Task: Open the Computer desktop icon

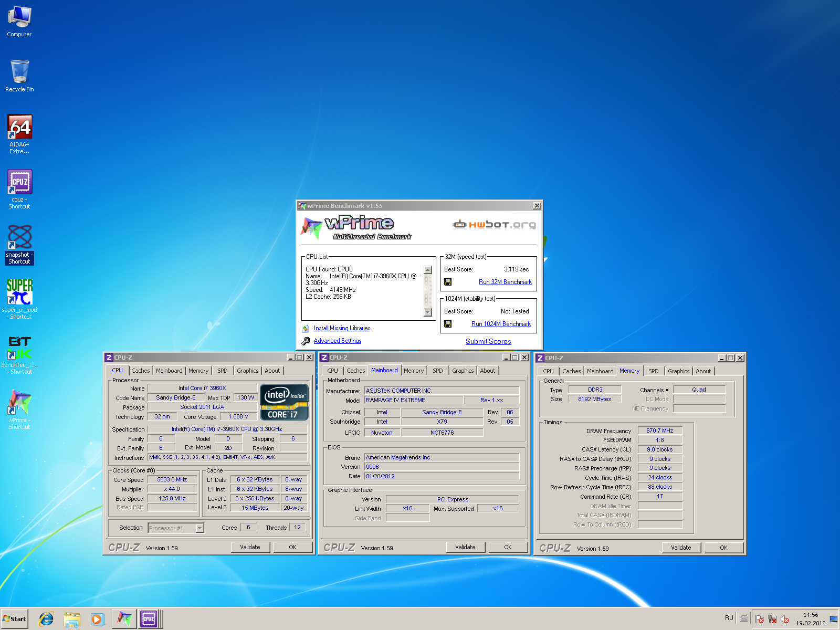Action: [19, 22]
